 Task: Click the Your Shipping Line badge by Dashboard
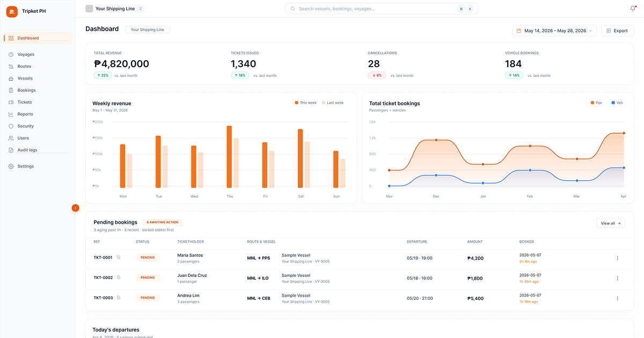click(x=148, y=30)
